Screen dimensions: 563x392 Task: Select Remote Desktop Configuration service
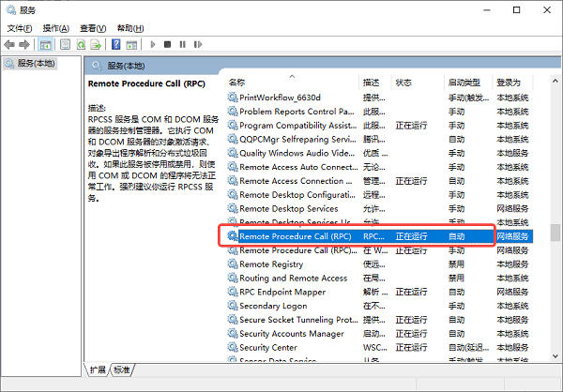379,194
